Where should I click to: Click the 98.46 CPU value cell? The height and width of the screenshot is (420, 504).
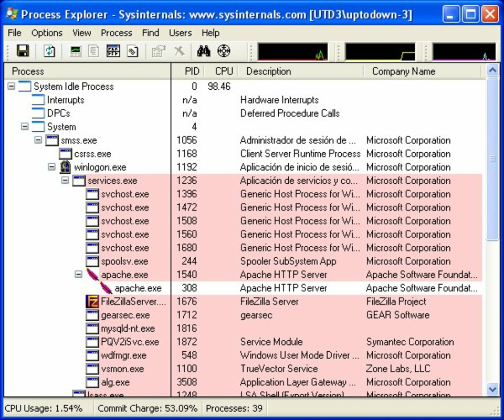pos(219,87)
